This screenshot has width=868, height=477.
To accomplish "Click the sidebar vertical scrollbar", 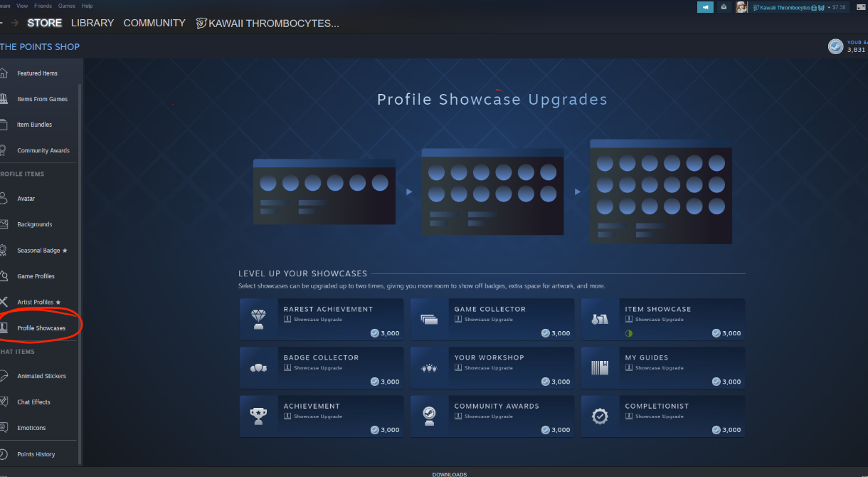I will (x=80, y=274).
